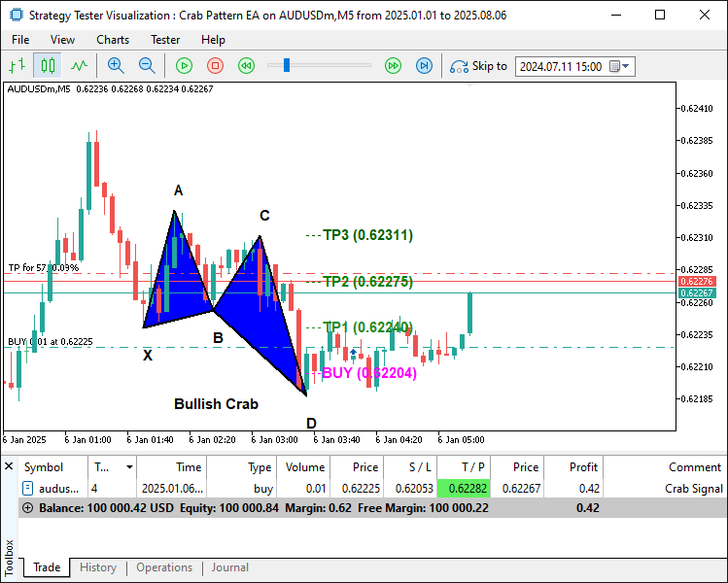This screenshot has height=583, width=728.
Task: Sort by T / P column header
Action: pyautogui.click(x=464, y=467)
